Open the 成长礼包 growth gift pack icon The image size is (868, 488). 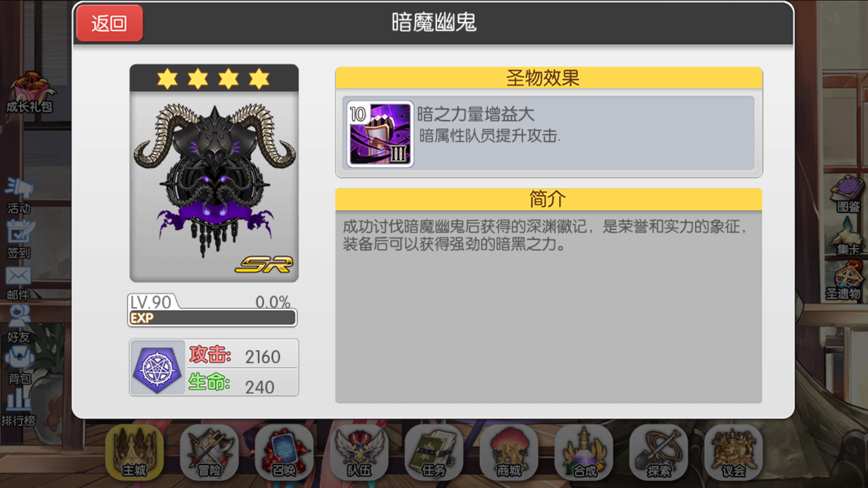(29, 92)
